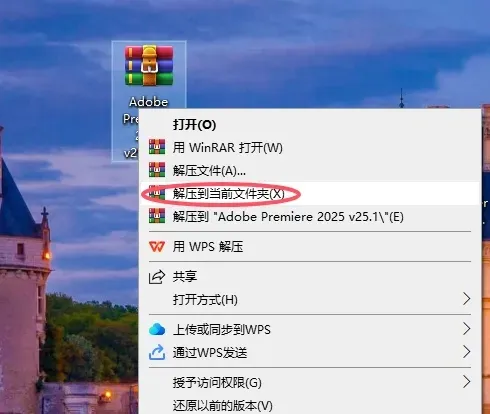
Task: Click the blue cloud icon for WPS upload
Action: pyautogui.click(x=157, y=329)
